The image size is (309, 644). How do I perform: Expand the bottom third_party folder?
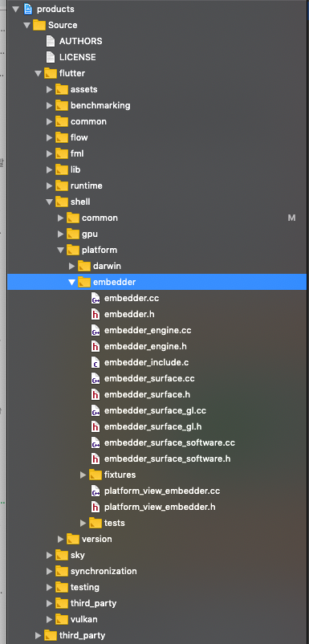tap(39, 636)
